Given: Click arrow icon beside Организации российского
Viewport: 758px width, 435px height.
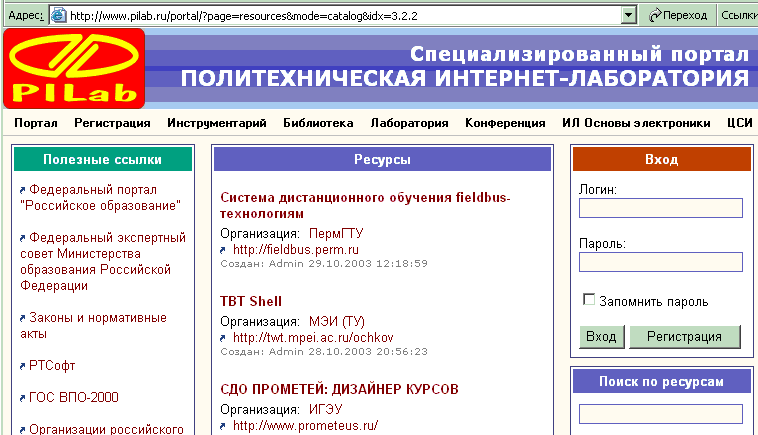Looking at the screenshot, I should (x=22, y=430).
